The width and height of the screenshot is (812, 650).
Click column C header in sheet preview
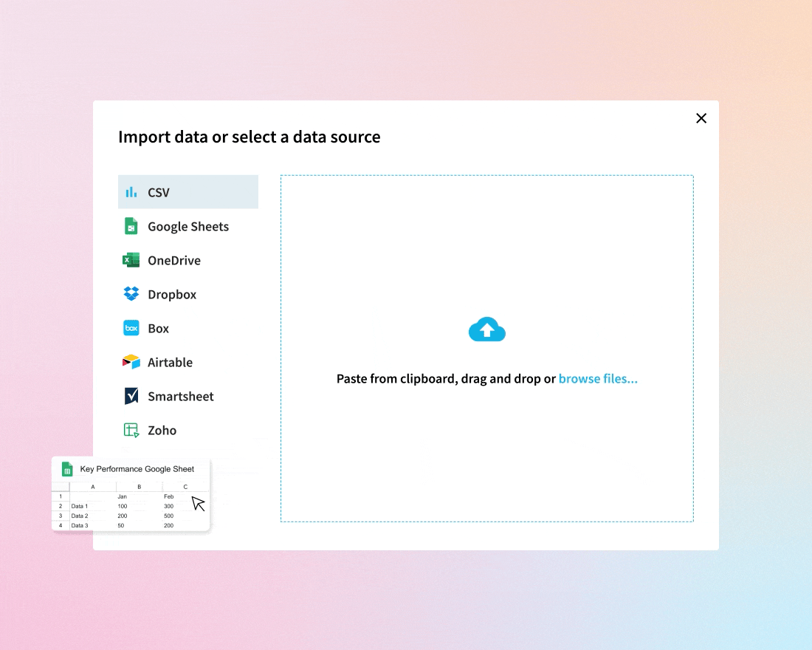(x=185, y=487)
